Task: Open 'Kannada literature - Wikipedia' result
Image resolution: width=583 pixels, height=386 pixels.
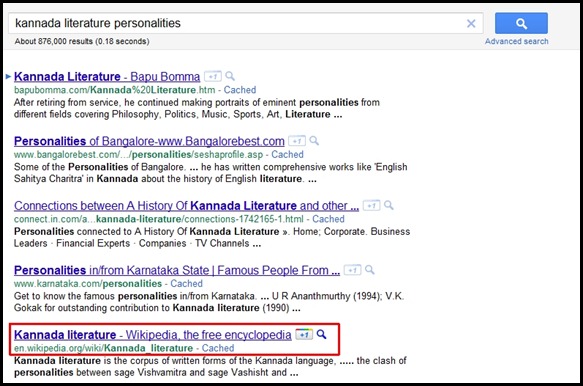Action: 153,335
